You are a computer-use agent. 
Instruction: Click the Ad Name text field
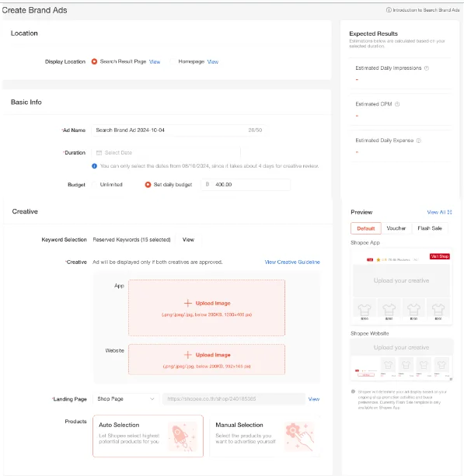click(x=179, y=130)
